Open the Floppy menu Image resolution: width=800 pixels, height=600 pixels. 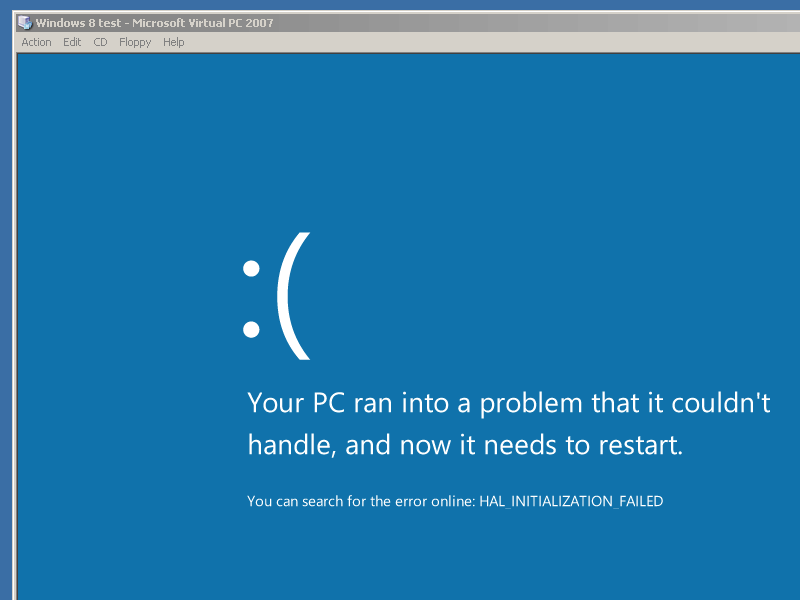coord(135,43)
